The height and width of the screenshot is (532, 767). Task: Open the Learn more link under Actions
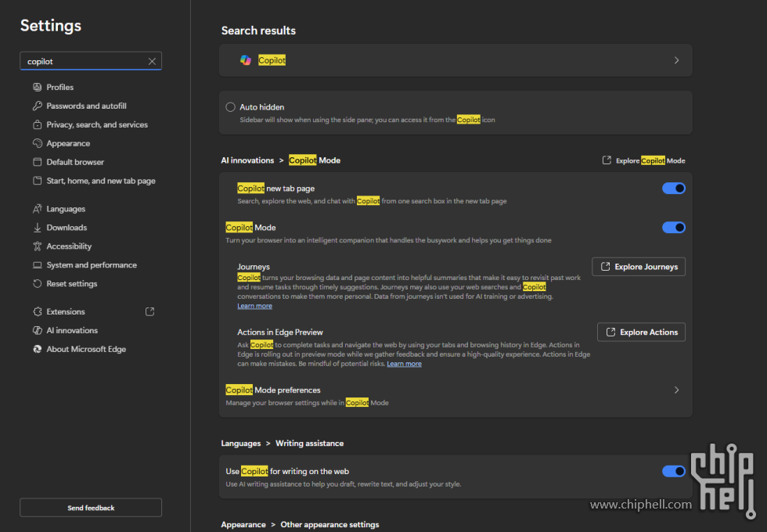[404, 363]
